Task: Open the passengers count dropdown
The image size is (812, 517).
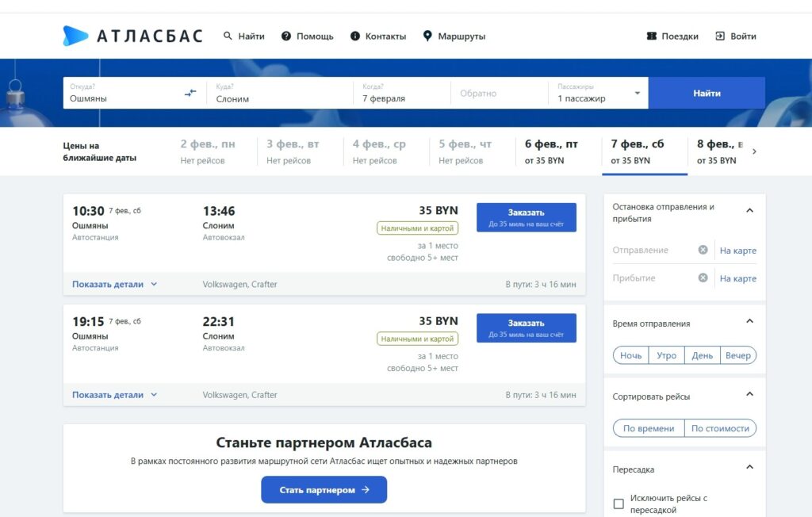Action: coord(637,94)
